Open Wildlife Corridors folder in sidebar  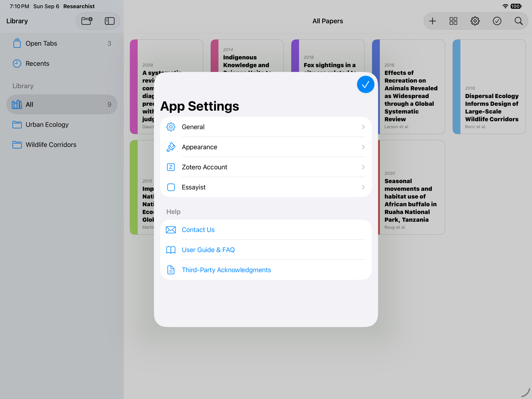coord(62,145)
